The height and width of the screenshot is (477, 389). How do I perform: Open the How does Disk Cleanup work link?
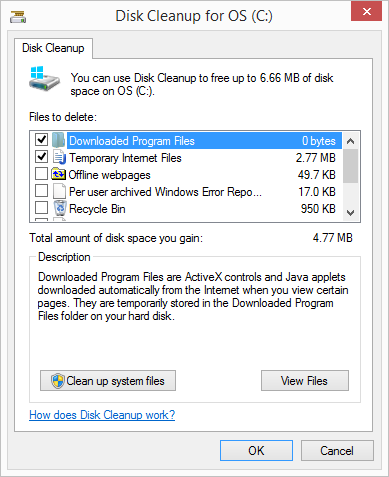102,415
